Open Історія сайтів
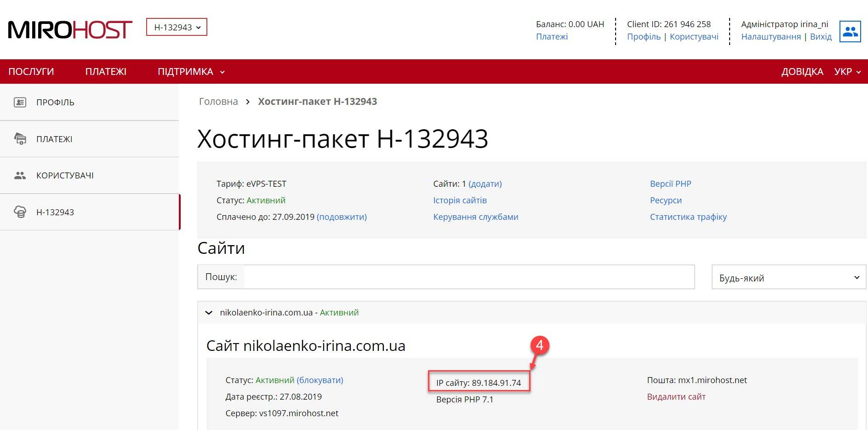868x430 pixels. (460, 201)
